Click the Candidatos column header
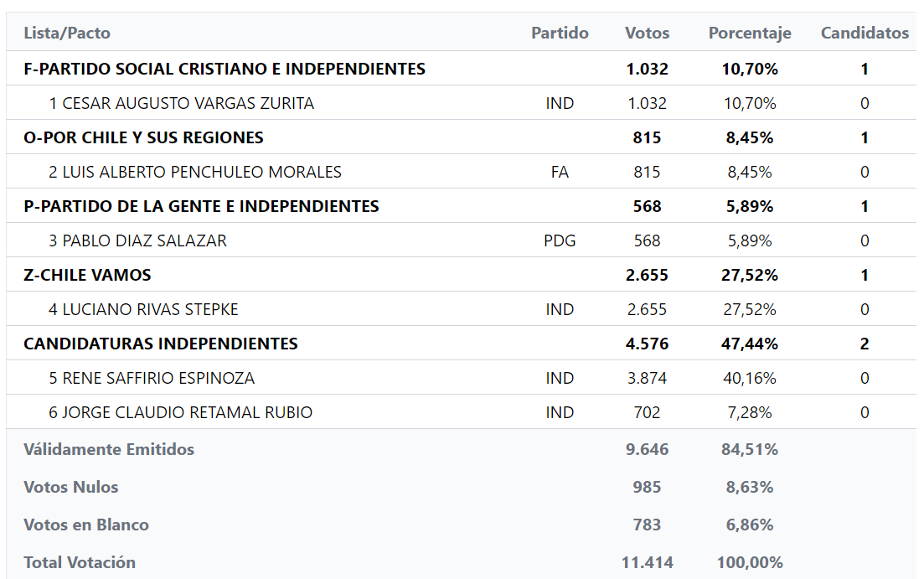Viewport: 924px width, 579px height. (865, 34)
